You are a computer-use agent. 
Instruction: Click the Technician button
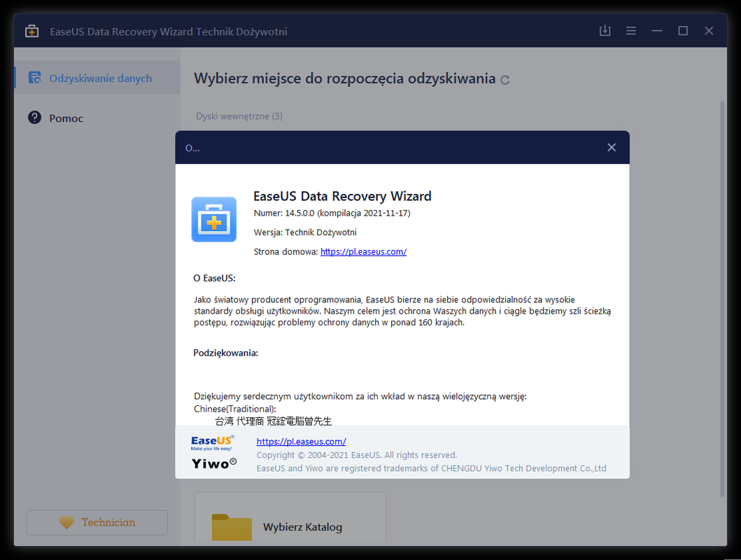(x=97, y=522)
